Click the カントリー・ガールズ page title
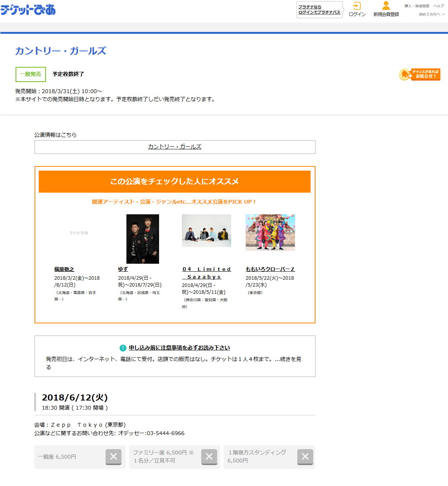The height and width of the screenshot is (486, 448). (x=61, y=51)
